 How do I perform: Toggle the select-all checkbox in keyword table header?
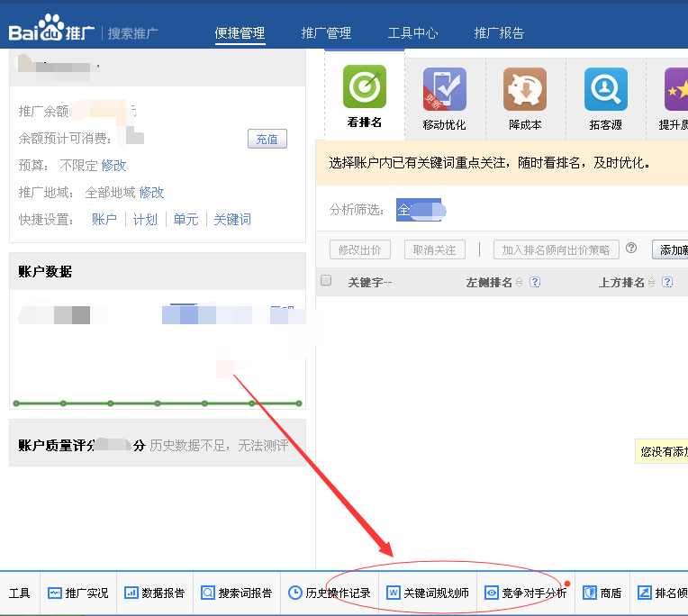(x=326, y=281)
